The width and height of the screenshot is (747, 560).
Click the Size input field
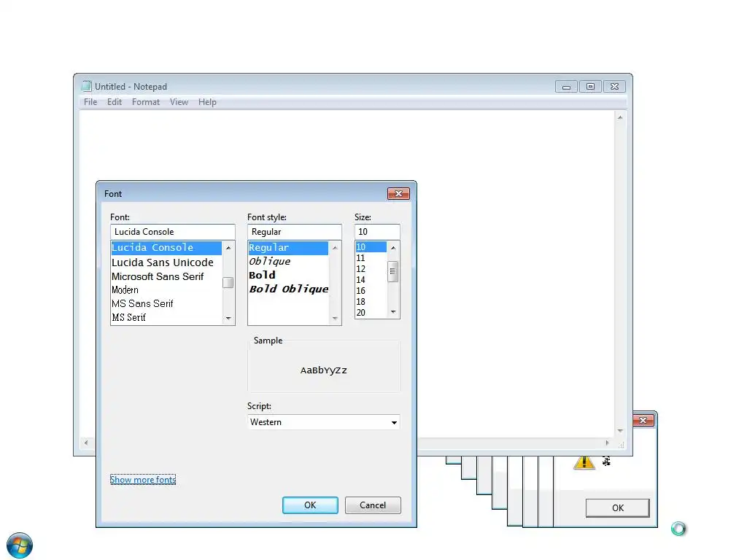pos(377,232)
